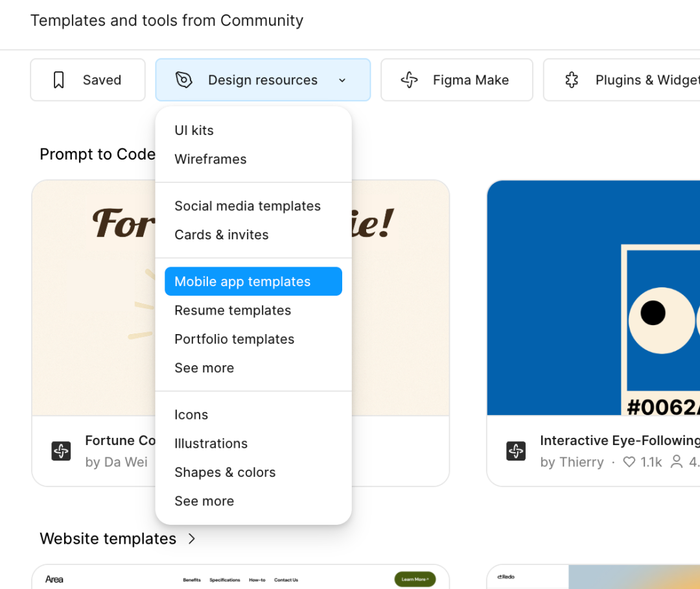Click Templates and tools from Community heading
700x589 pixels.
[167, 21]
